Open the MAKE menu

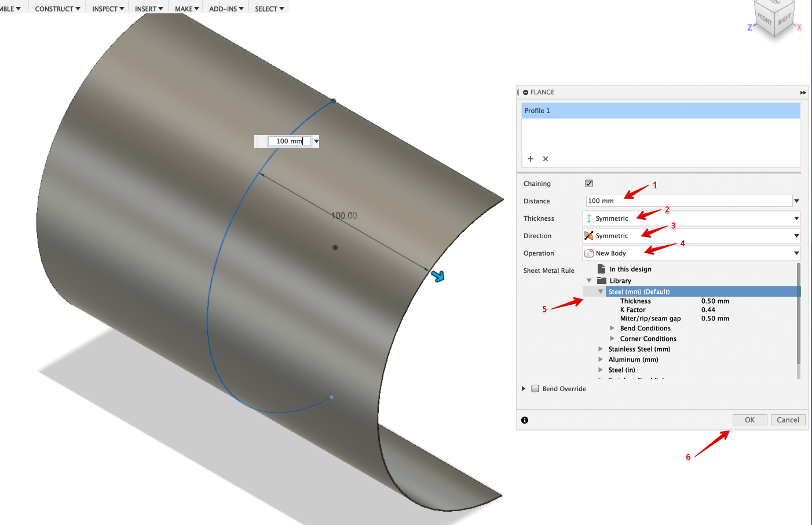click(187, 9)
